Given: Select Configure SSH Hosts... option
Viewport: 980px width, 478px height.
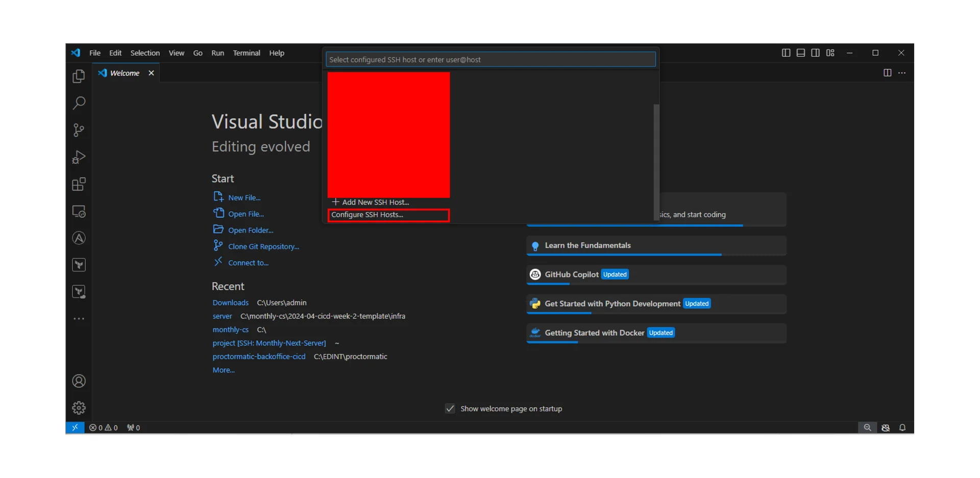Looking at the screenshot, I should tap(388, 215).
